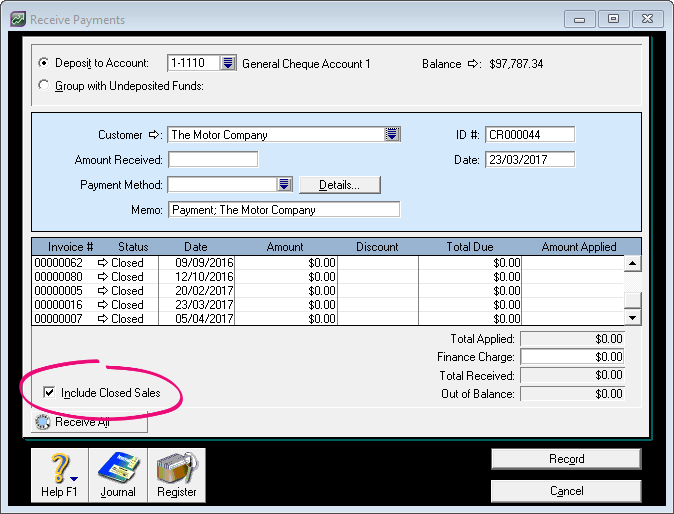Click zoom arrow for invoice 00000005

tap(103, 291)
